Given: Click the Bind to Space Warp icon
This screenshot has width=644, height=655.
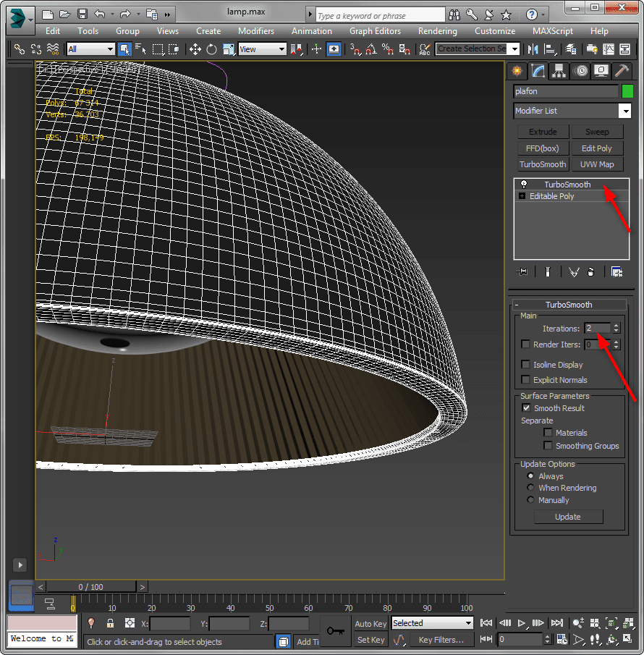Looking at the screenshot, I should coord(53,49).
